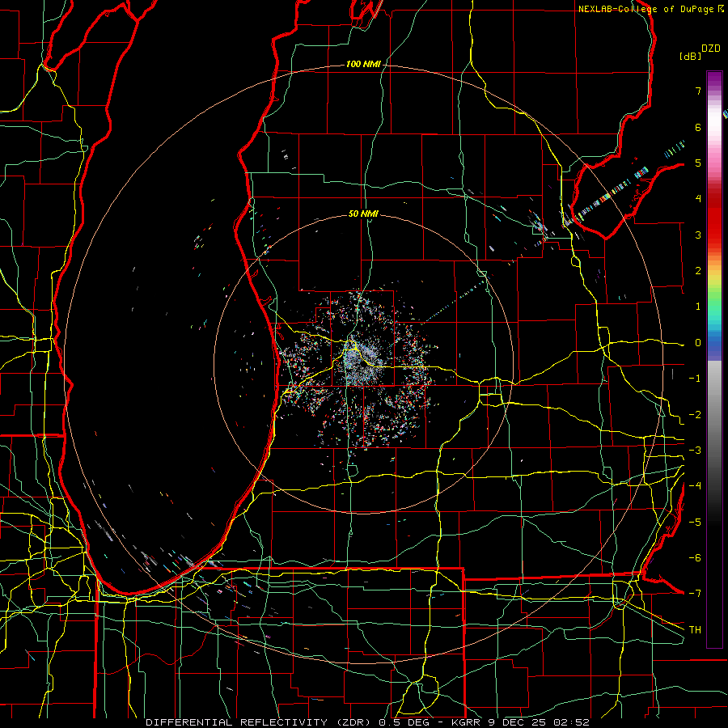Click the 2 value on the scale
This screenshot has height=728, width=728.
click(698, 271)
